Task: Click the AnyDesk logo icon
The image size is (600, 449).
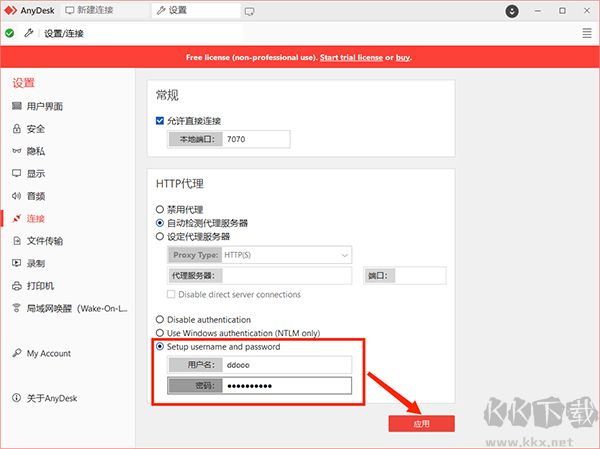Action: (10, 10)
